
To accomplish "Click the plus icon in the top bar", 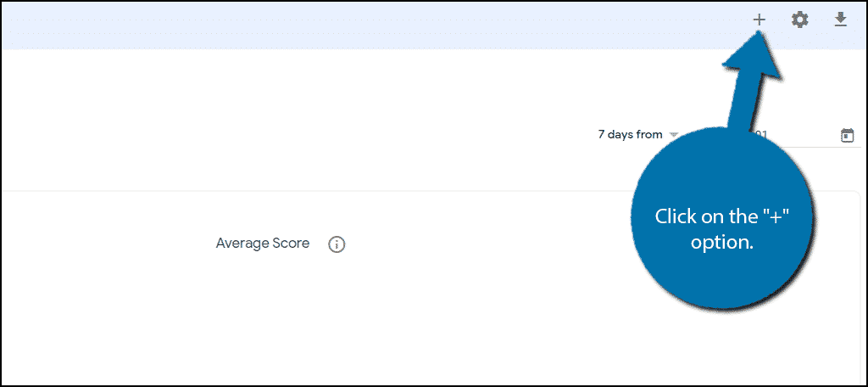I will click(x=759, y=20).
